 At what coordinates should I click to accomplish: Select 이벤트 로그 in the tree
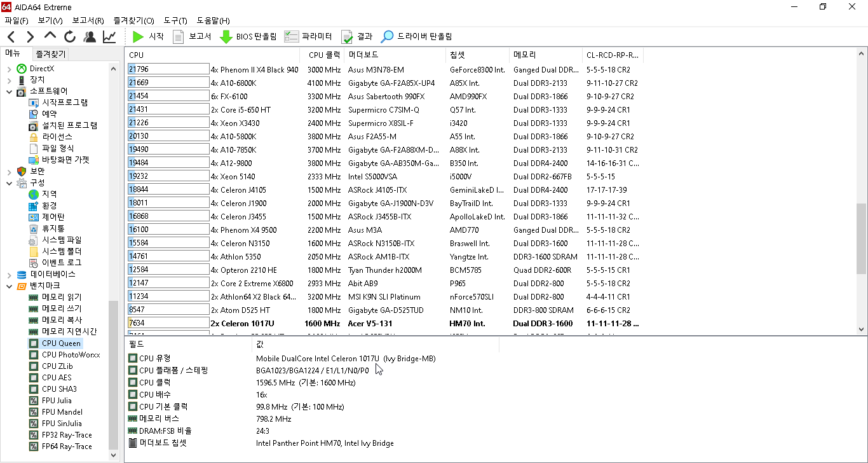pos(62,263)
